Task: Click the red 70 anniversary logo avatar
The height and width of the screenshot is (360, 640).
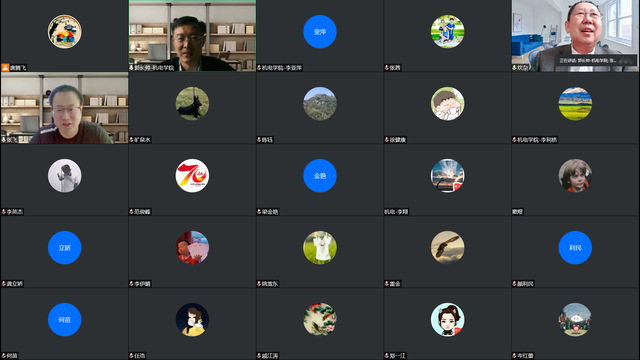Action: (192, 176)
